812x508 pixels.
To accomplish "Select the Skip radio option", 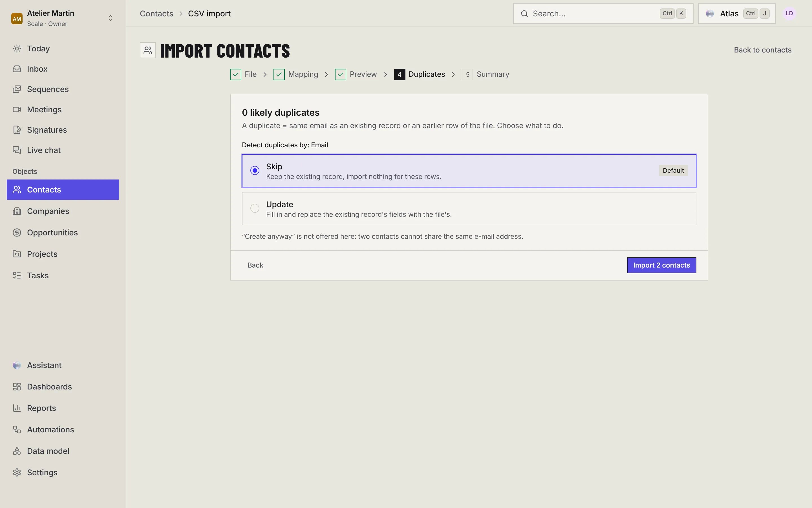I will click(x=469, y=171).
